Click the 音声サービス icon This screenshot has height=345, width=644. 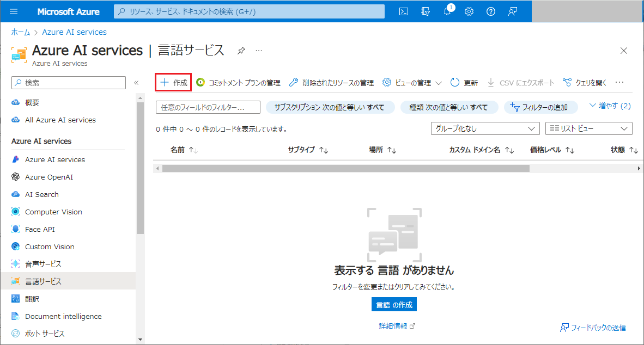(16, 264)
